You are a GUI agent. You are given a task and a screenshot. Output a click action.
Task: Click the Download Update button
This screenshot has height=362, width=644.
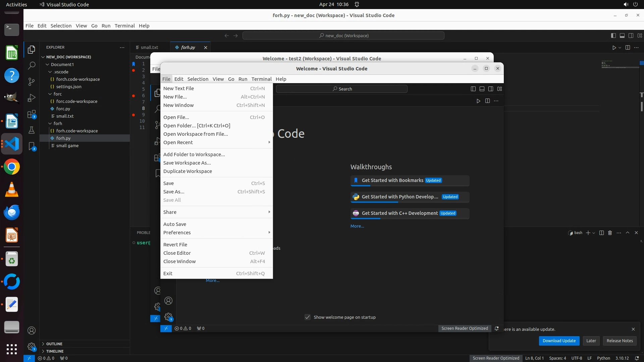point(559,341)
